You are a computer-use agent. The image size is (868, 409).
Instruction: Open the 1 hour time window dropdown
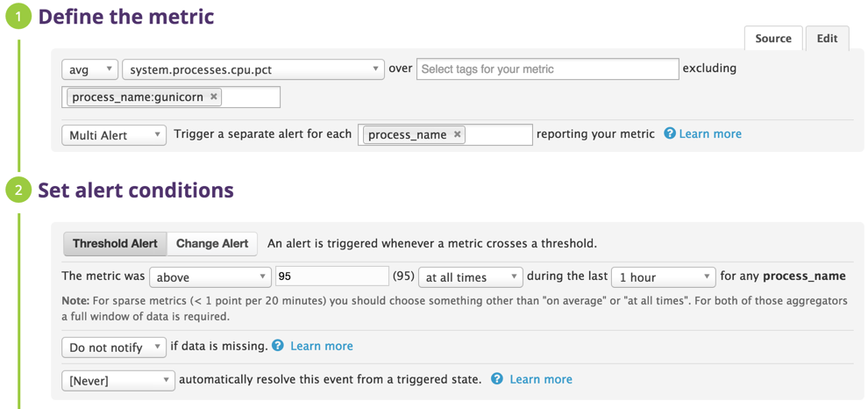coord(663,276)
